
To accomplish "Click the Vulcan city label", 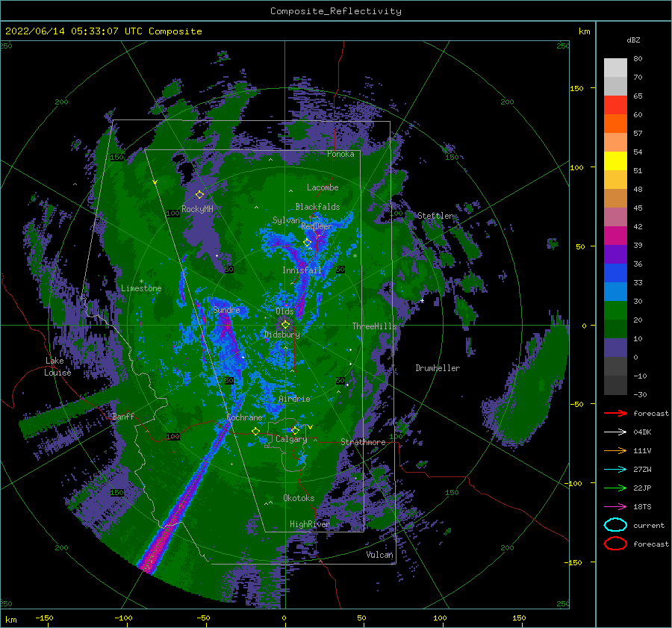I will pyautogui.click(x=379, y=555).
